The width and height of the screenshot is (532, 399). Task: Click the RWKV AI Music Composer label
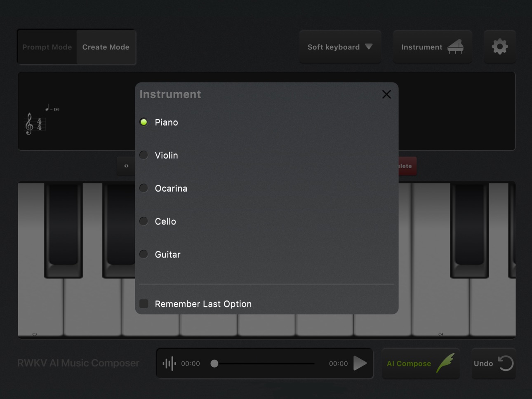[x=78, y=363]
